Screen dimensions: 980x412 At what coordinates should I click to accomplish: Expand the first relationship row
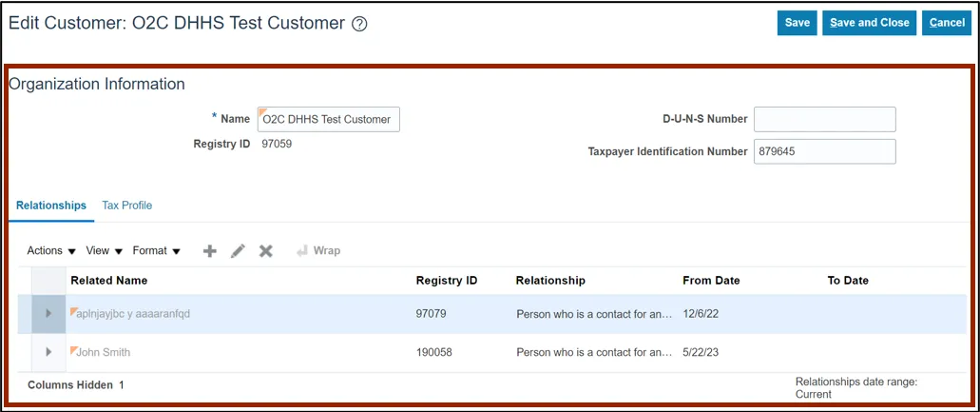point(48,314)
